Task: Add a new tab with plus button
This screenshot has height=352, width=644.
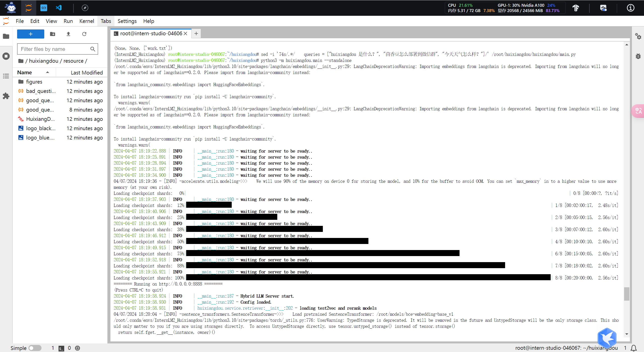Action: [196, 33]
